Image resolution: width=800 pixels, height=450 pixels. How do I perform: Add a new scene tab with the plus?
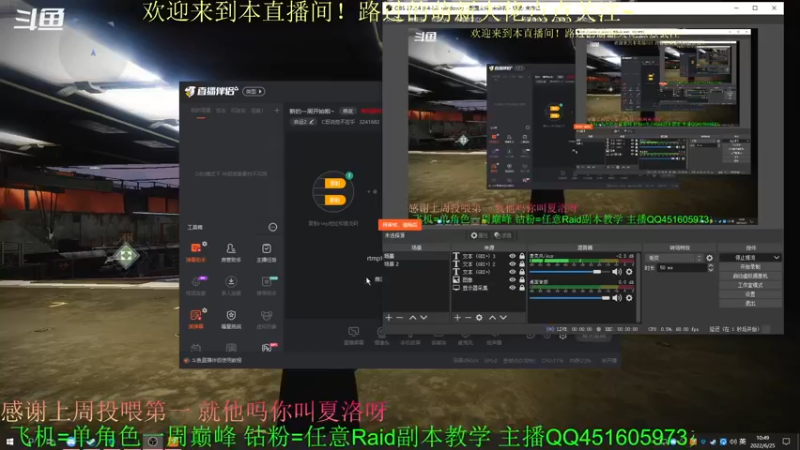[x=277, y=110]
